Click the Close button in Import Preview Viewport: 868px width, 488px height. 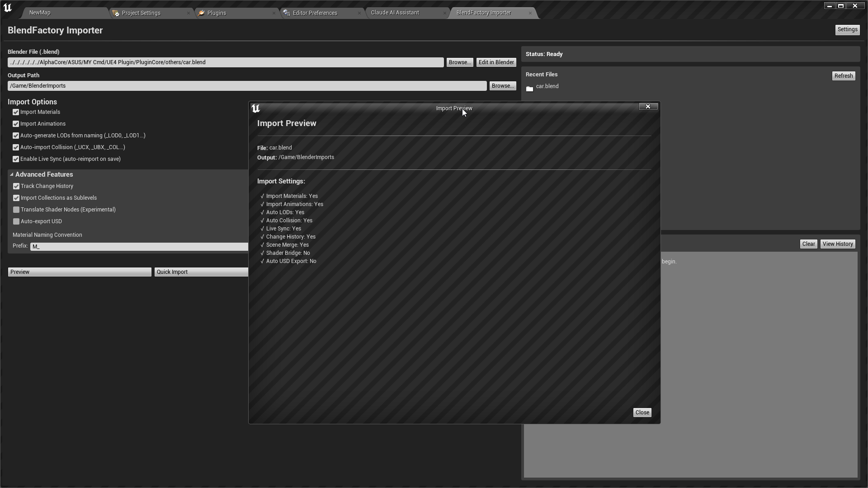coord(642,413)
